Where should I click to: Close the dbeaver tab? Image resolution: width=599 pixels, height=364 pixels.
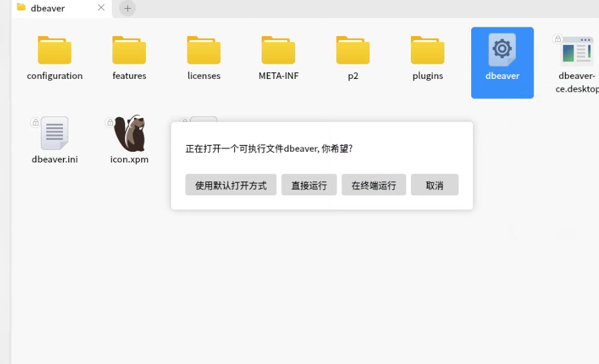click(101, 7)
